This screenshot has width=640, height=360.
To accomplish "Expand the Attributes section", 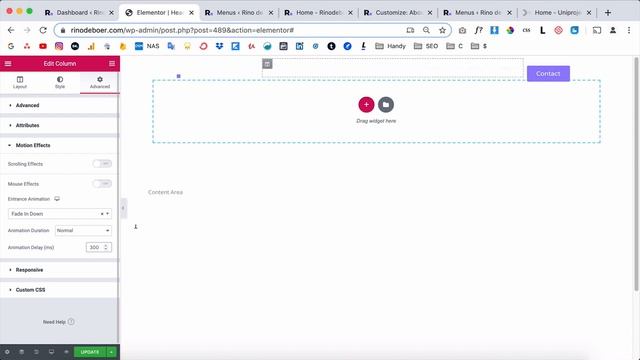I will click(x=59, y=125).
